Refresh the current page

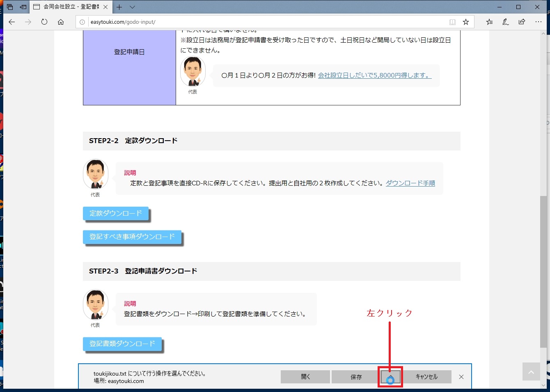pyautogui.click(x=44, y=22)
